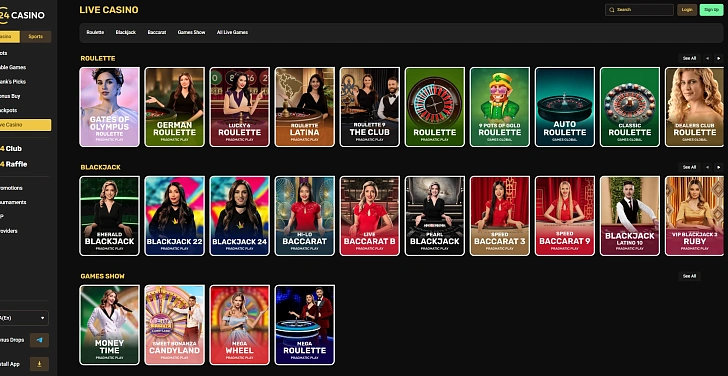Open 9 Pots of Gold Roulette

500,107
